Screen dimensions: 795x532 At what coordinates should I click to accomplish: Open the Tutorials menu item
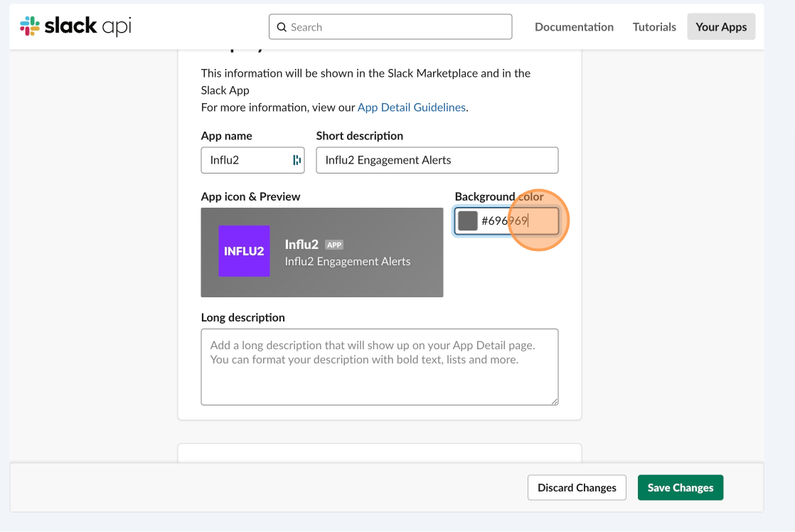point(654,27)
